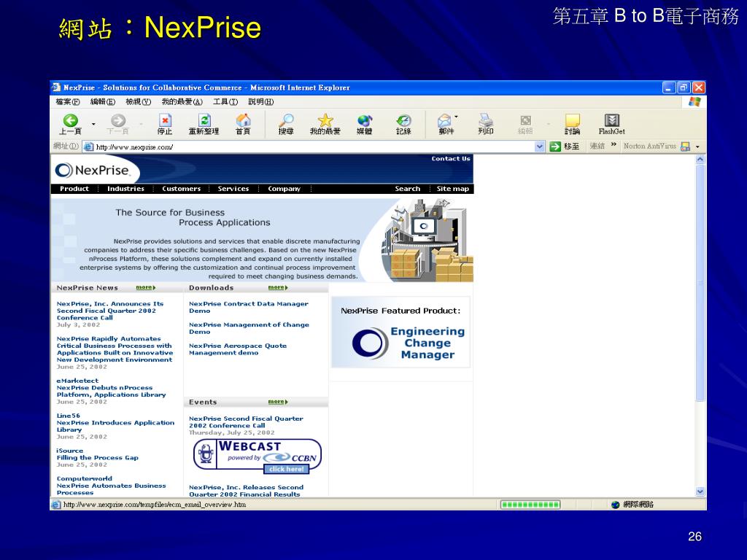
Task: Select the Customers navigation tab
Action: tap(182, 189)
